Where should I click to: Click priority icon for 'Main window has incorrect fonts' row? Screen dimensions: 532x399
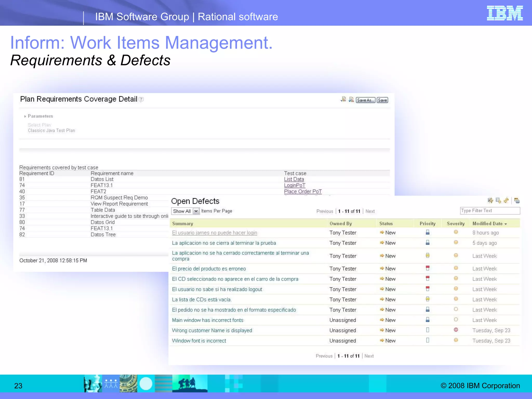(x=428, y=320)
